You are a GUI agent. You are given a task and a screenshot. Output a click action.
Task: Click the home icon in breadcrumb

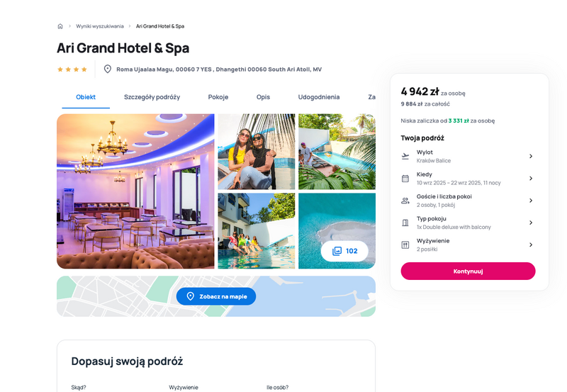pos(60,26)
